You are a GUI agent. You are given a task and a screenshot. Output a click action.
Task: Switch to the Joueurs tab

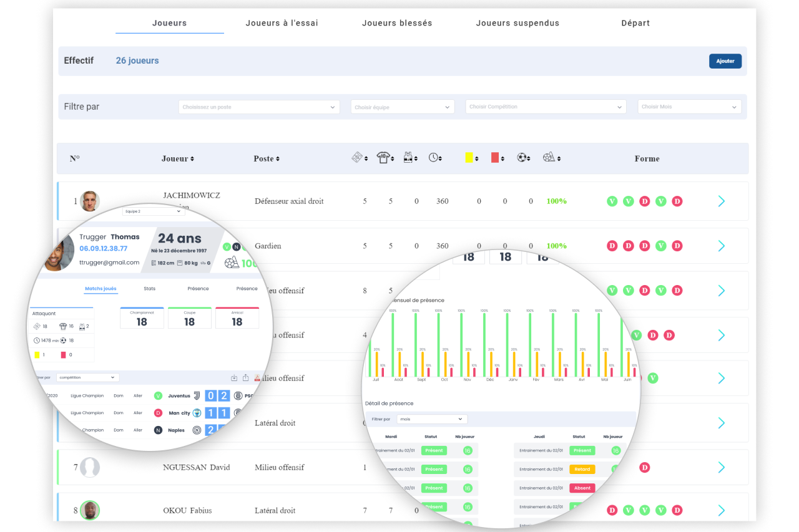[x=170, y=23]
